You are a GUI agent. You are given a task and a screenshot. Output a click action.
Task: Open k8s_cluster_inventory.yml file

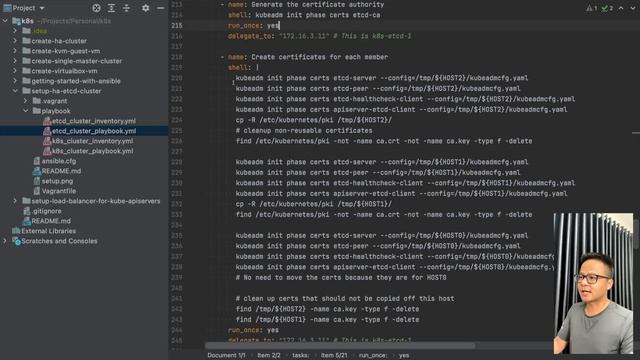click(93, 141)
